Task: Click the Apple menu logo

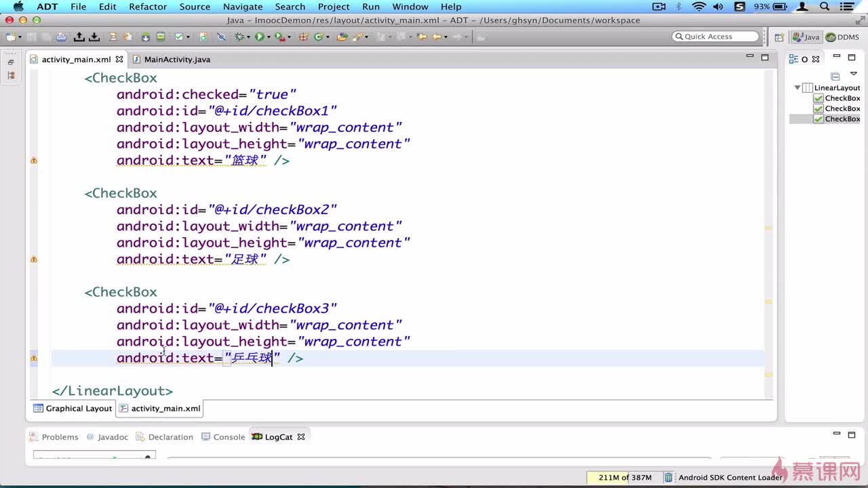Action: pos(18,7)
